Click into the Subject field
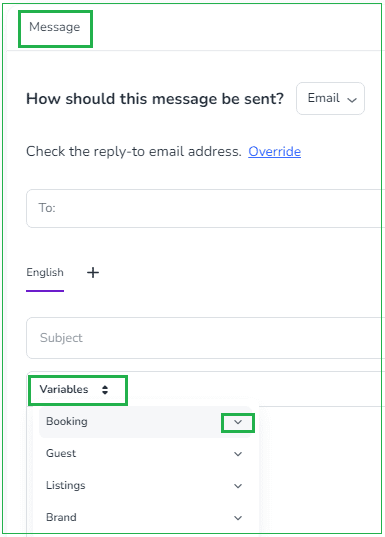The image size is (385, 537). (x=205, y=338)
